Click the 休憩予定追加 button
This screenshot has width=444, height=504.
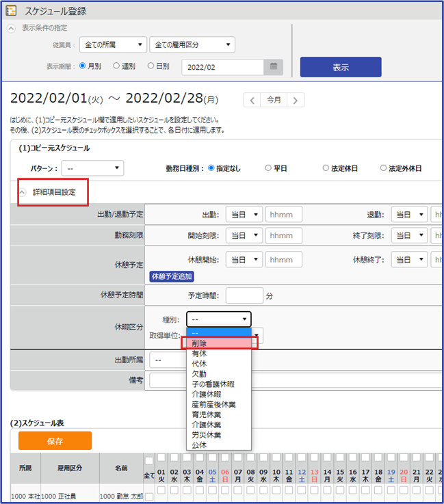(x=172, y=276)
